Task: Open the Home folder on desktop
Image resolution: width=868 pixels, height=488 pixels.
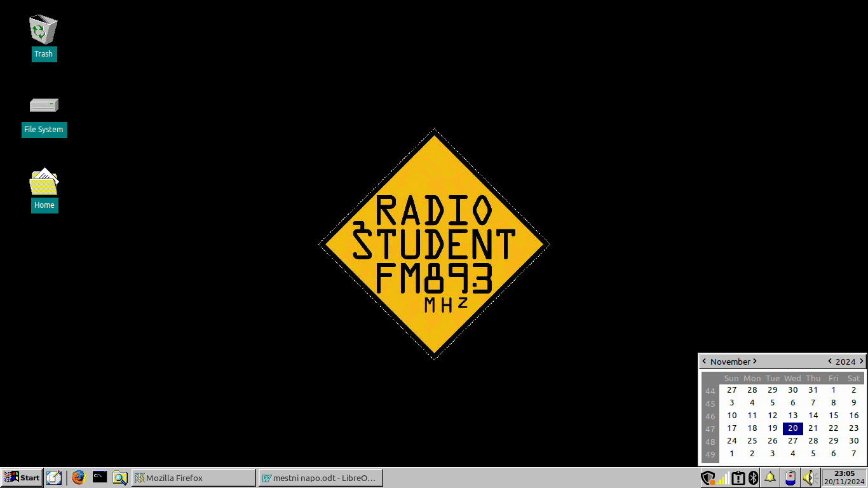Action: pos(44,182)
